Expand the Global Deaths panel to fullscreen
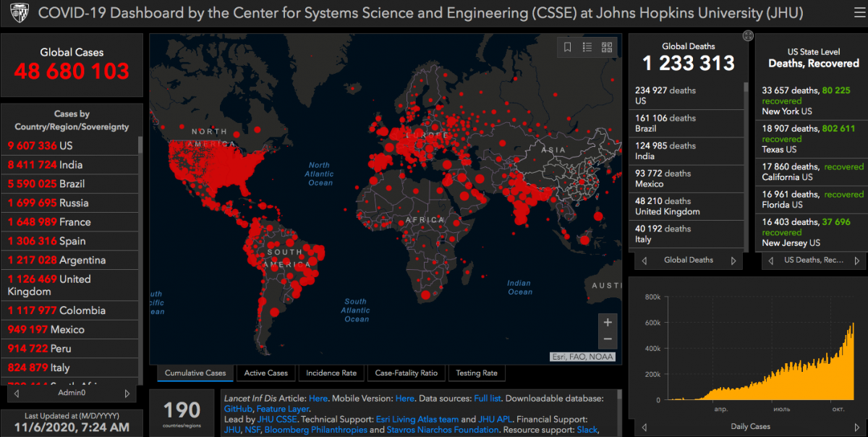The image size is (868, 437). [x=748, y=35]
